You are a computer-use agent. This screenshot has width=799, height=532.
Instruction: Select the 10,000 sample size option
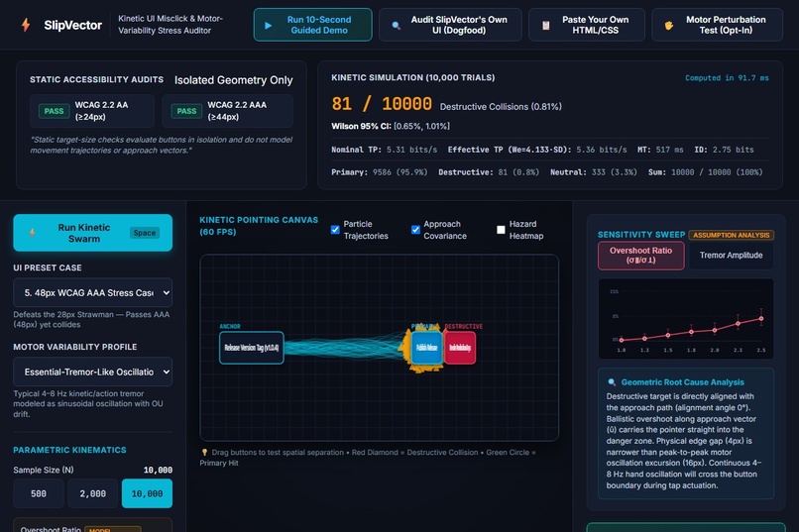click(x=147, y=493)
